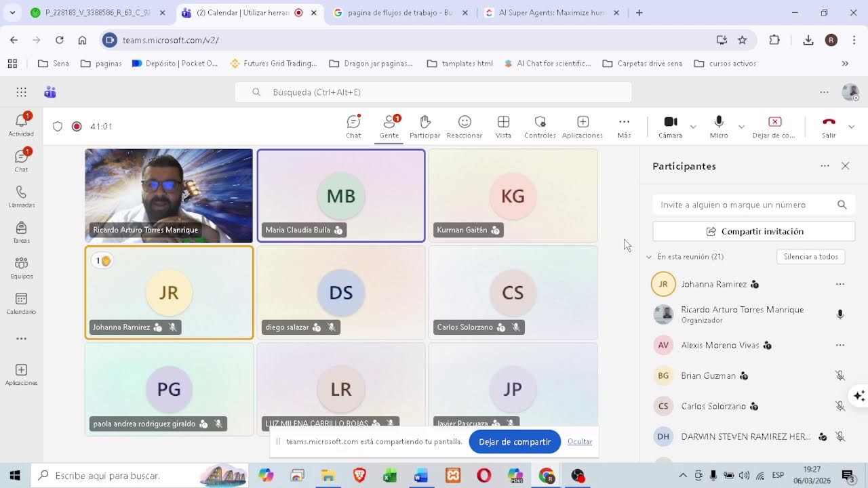The image size is (868, 488).
Task: Bookmark this page star icon
Action: pos(743,40)
